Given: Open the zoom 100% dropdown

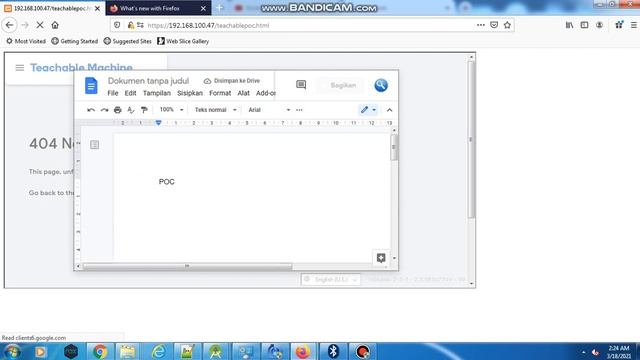Looking at the screenshot, I should [171, 109].
